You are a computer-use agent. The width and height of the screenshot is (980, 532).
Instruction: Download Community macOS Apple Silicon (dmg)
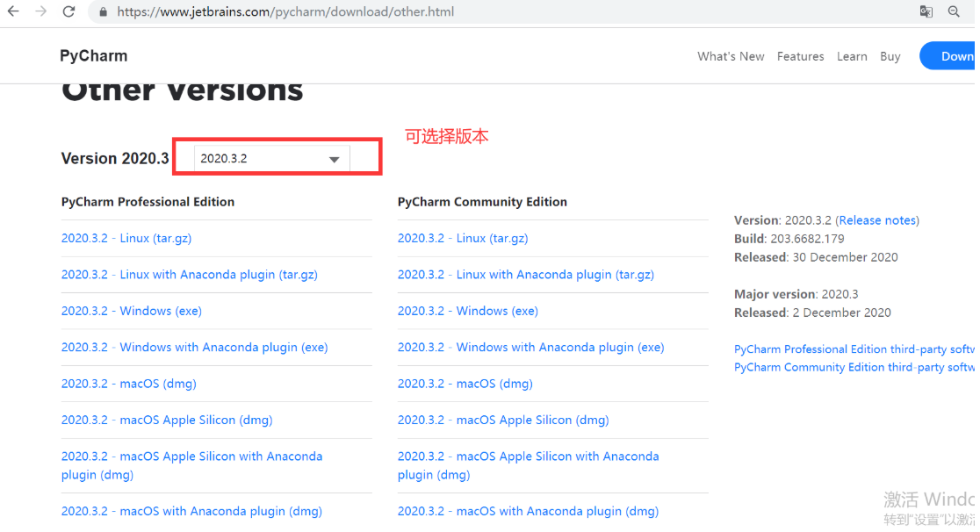(503, 420)
